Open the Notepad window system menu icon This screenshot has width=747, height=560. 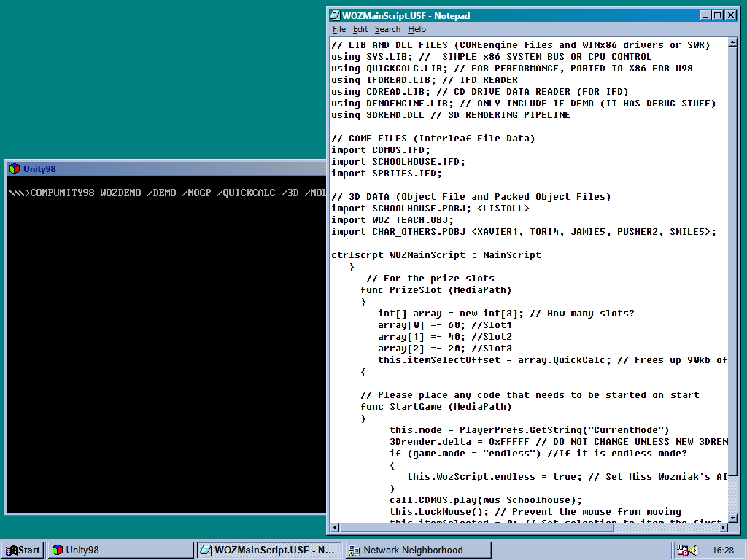(x=336, y=16)
